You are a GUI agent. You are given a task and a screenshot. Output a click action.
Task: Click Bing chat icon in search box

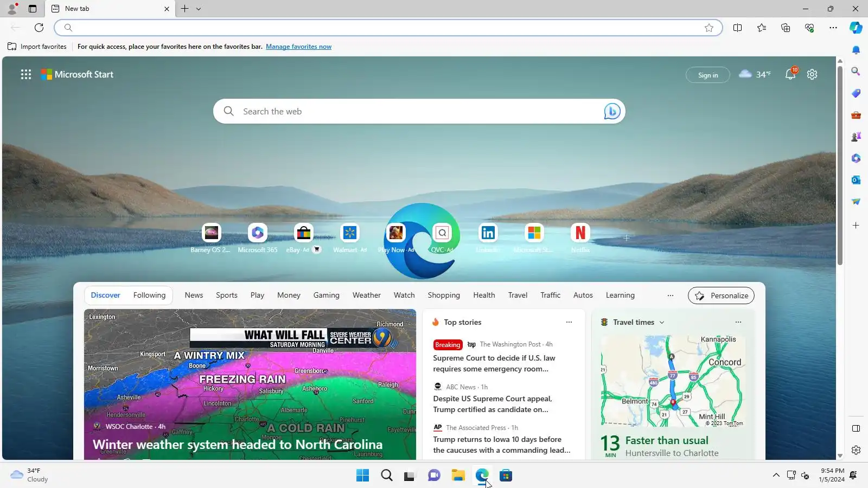[612, 111]
